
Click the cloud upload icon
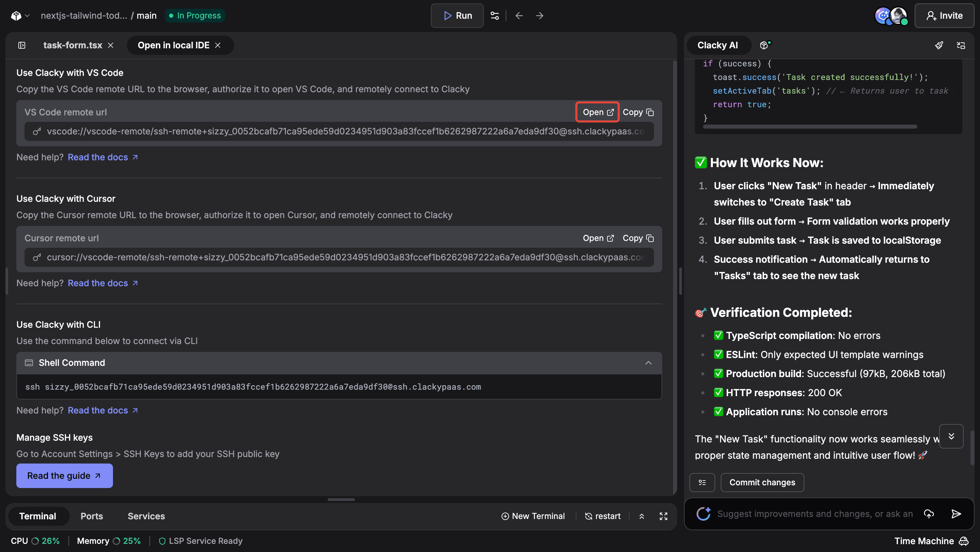[x=929, y=514]
